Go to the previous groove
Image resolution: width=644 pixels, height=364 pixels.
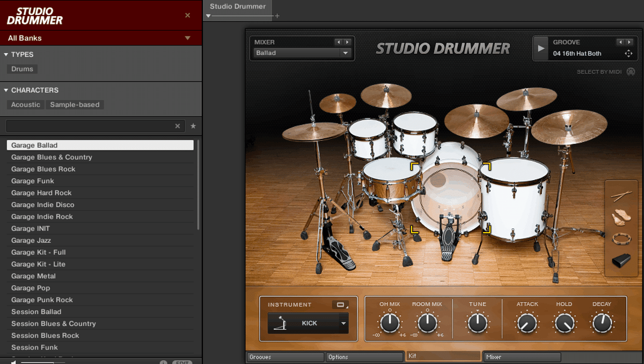point(620,42)
